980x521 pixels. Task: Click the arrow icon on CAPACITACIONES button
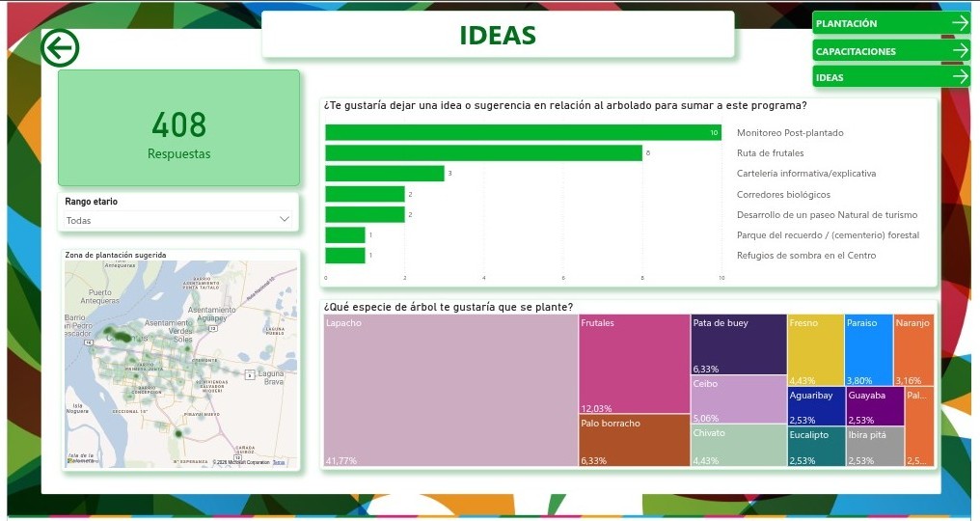click(960, 51)
